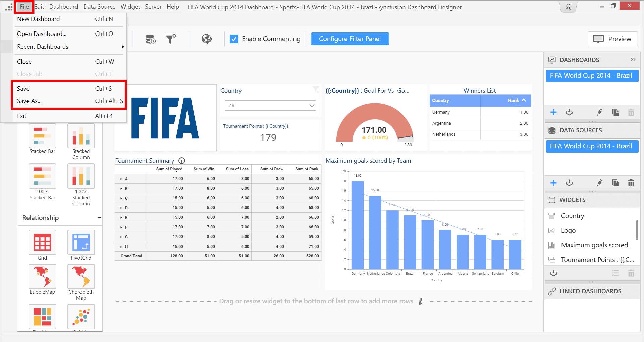This screenshot has height=342, width=644.
Task: Expand group B row in Tournament Summary
Action: point(121,189)
